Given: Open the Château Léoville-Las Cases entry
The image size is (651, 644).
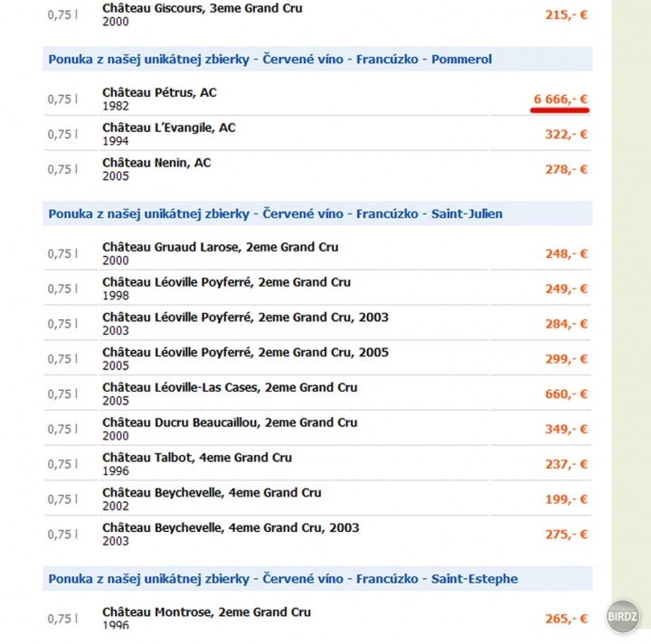Looking at the screenshot, I should click(230, 387).
